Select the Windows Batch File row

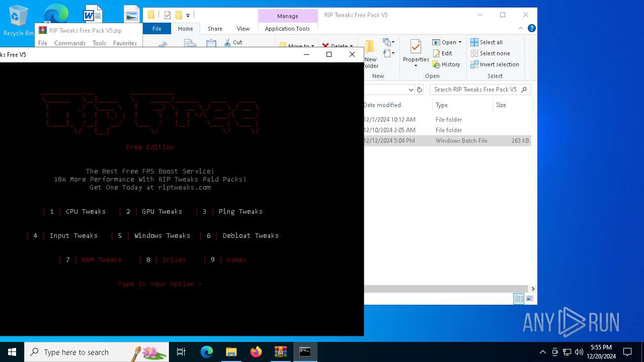[447, 141]
